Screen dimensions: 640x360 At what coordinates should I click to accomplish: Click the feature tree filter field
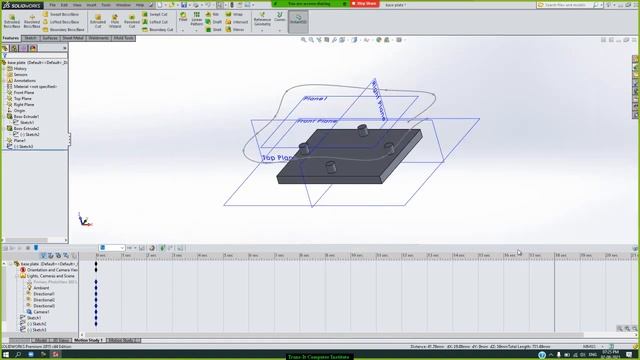coord(35,56)
